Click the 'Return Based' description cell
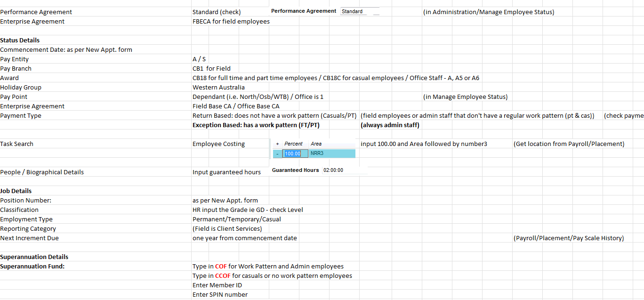This screenshot has height=300, width=644. coord(274,115)
